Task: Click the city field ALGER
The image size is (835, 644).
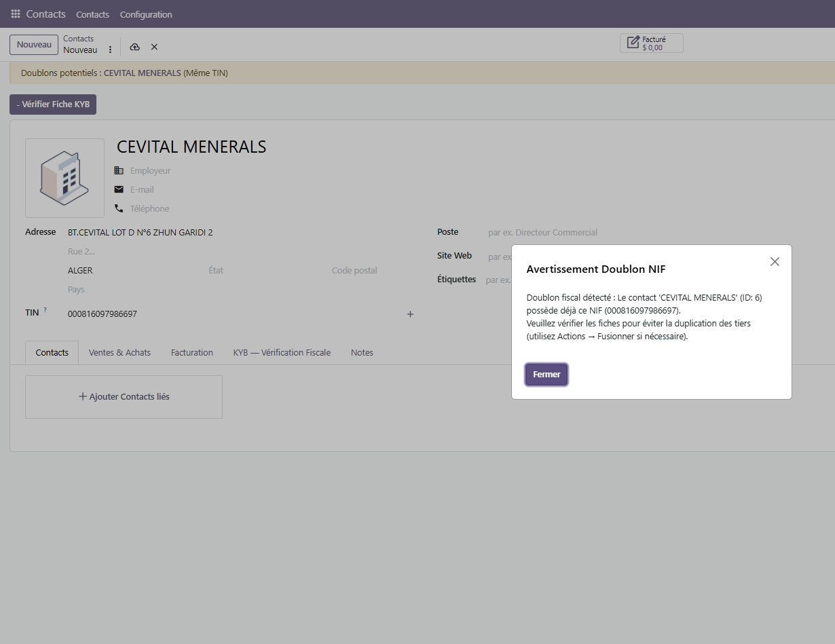Action: 134,270
